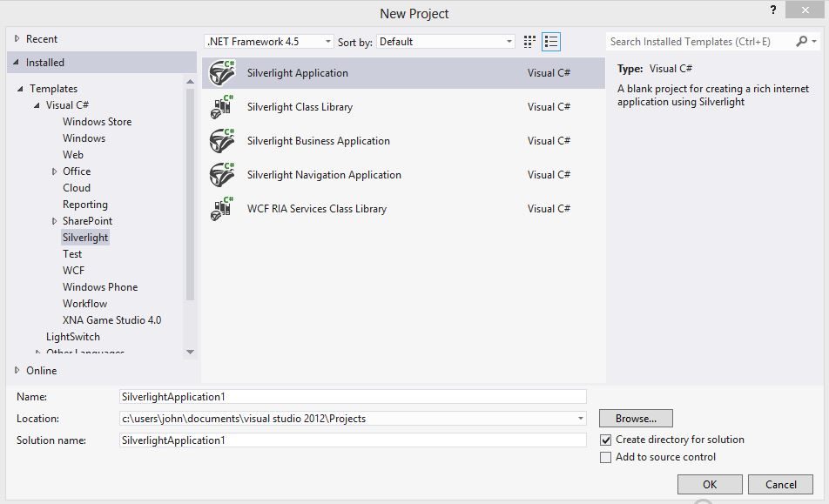Click the tree scrollbar up arrow
Viewport: 829px width, 504px height.
[x=191, y=81]
